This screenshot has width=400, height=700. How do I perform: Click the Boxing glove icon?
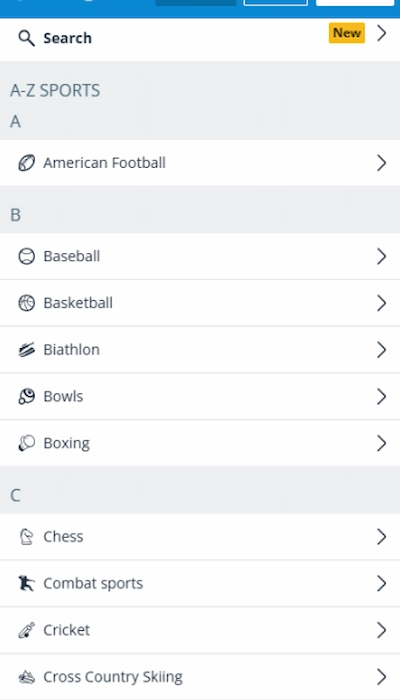click(26, 443)
